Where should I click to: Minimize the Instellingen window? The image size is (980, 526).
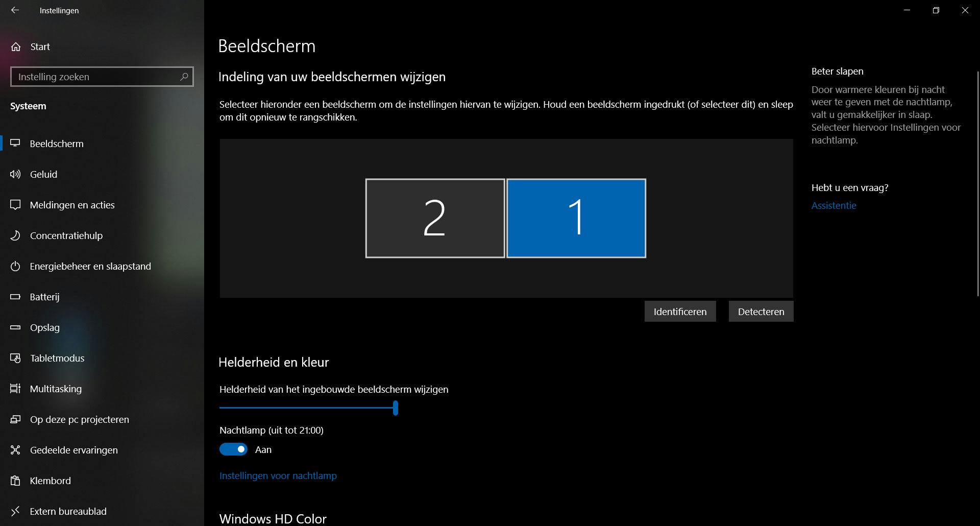907,10
